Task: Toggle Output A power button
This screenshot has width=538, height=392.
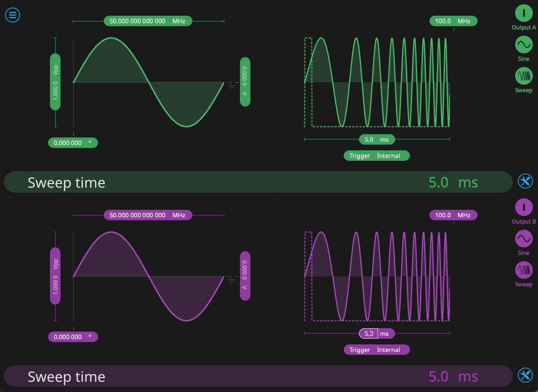Action: 524,13
